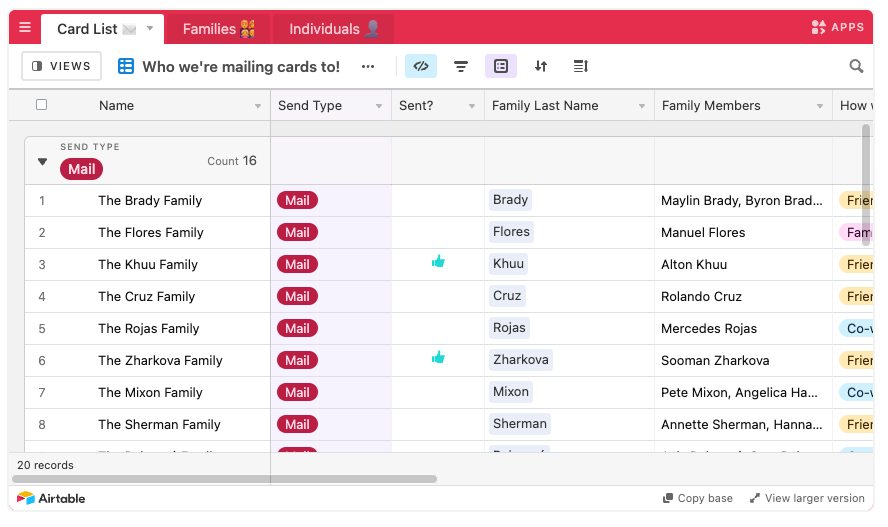This screenshot has height=527, width=888.
Task: Select the 'Mercedes Rojas' family members cell
Action: tap(743, 329)
